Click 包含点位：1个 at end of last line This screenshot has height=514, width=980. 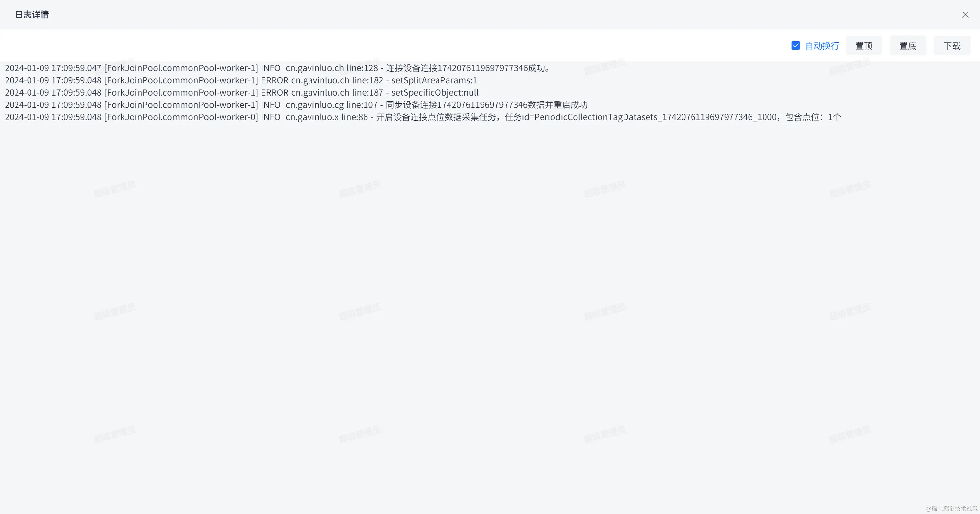[813, 117]
